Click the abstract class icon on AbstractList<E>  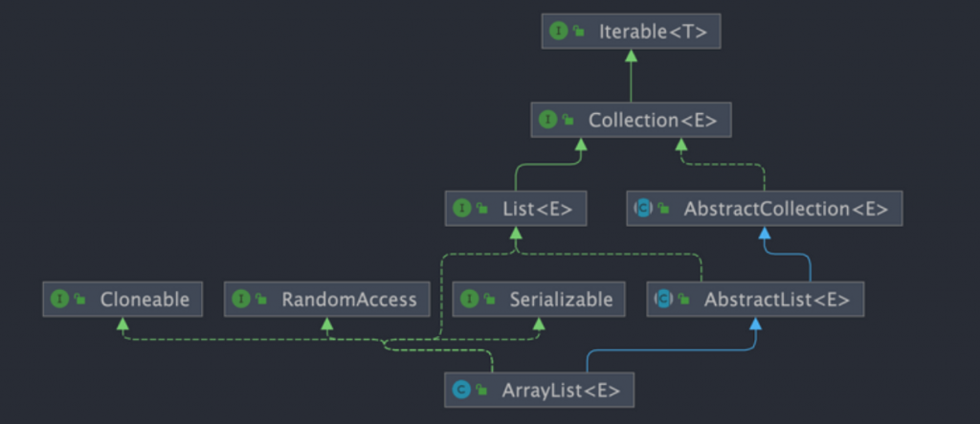click(x=663, y=299)
